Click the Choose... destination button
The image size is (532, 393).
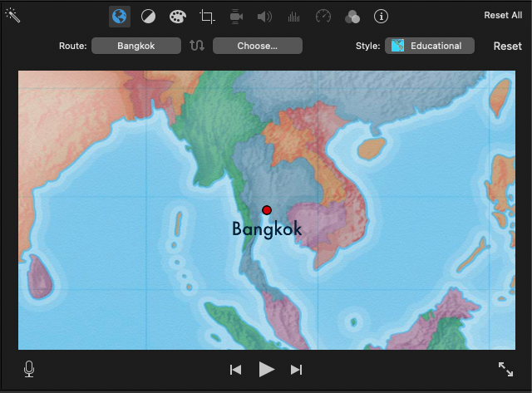pos(258,46)
